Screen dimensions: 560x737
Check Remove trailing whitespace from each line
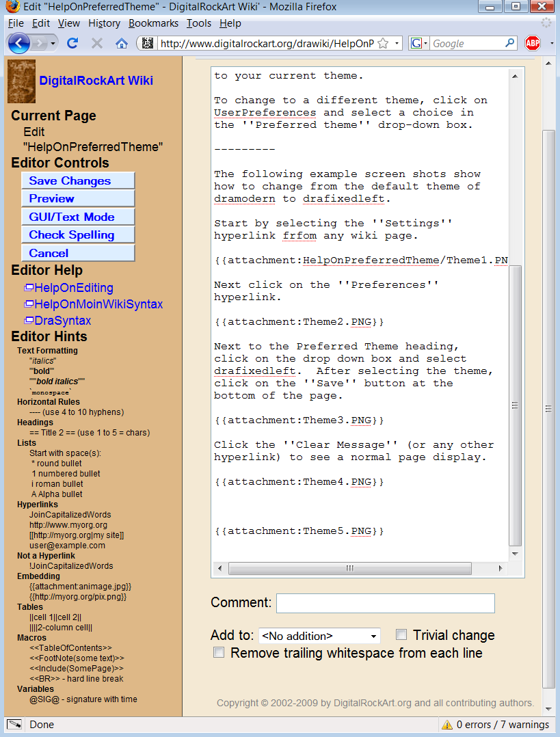coord(219,652)
